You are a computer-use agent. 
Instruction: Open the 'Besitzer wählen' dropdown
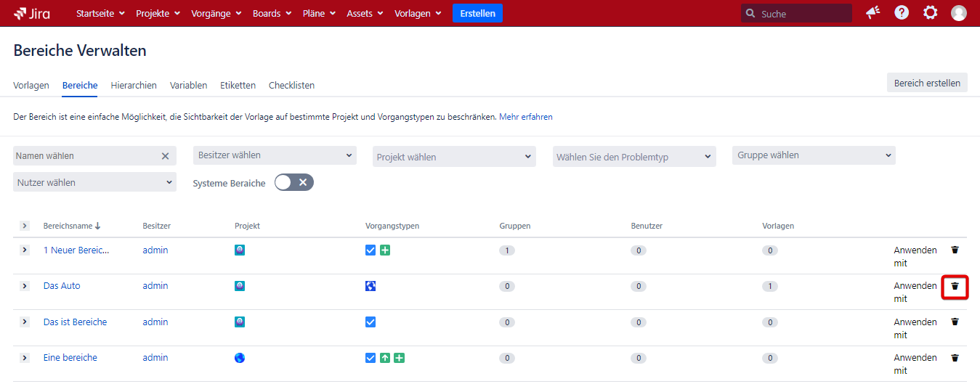[x=275, y=155]
